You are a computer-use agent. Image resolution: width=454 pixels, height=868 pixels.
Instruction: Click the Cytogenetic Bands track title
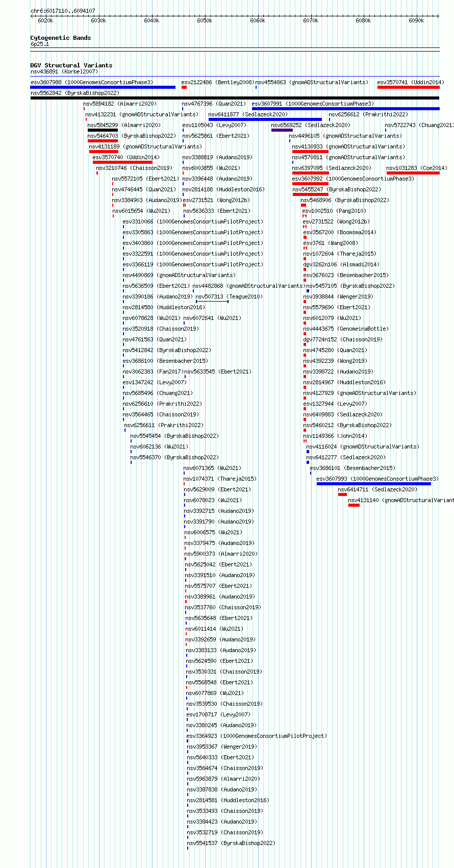(61, 38)
